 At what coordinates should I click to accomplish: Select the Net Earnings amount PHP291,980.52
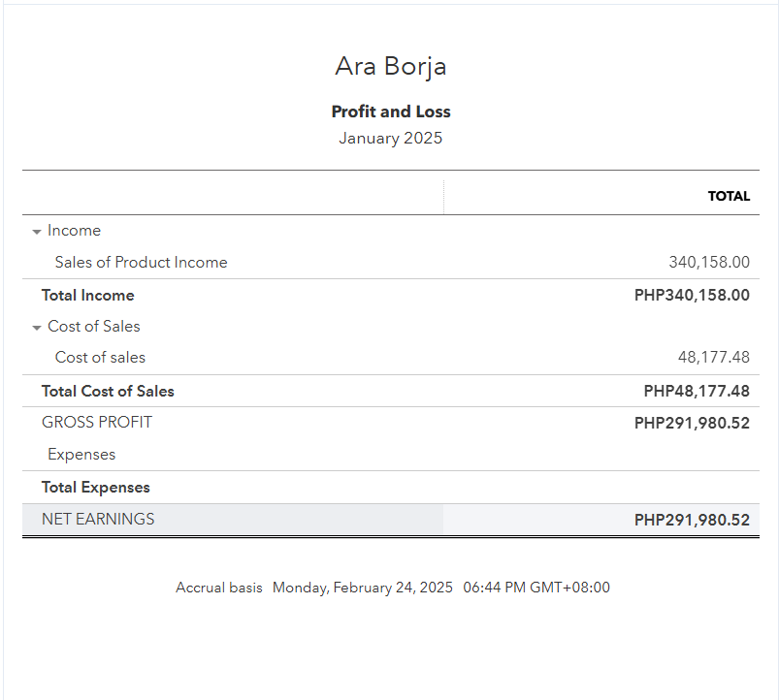692,520
